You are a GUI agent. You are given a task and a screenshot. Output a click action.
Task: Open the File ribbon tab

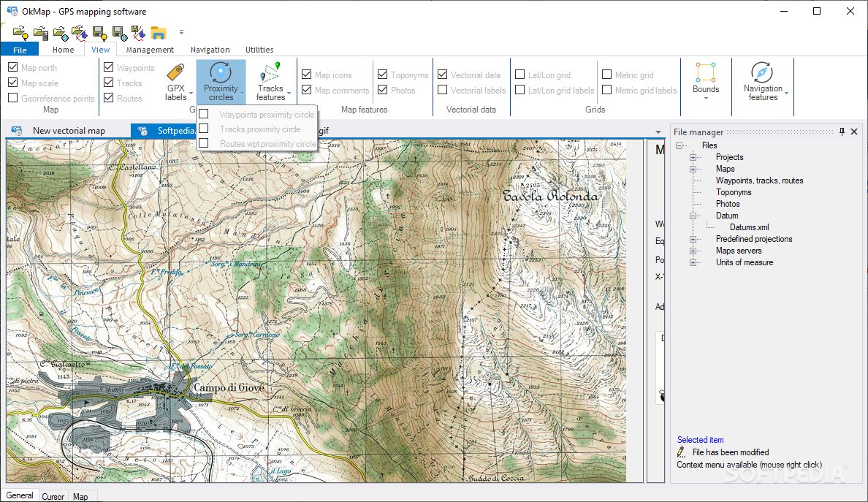(x=20, y=50)
